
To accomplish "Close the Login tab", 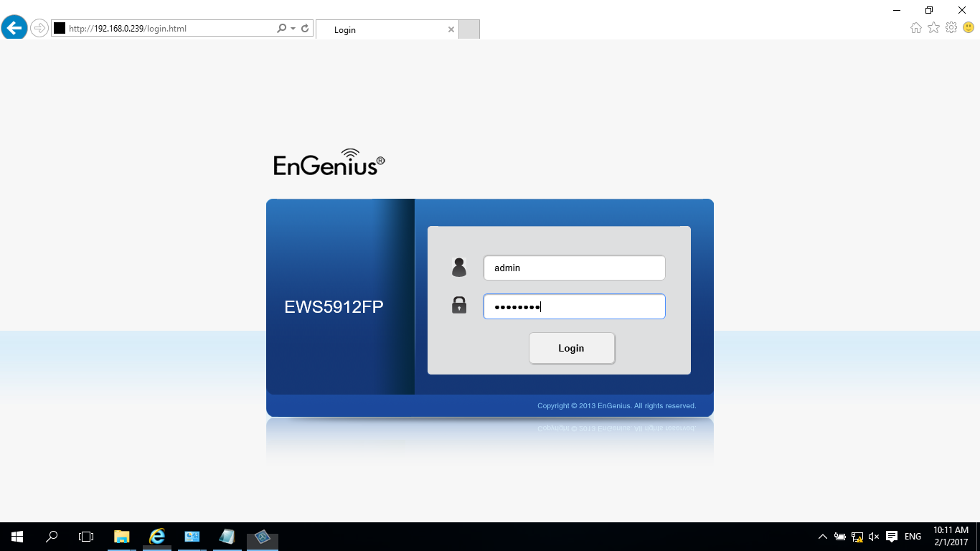I will tap(451, 29).
